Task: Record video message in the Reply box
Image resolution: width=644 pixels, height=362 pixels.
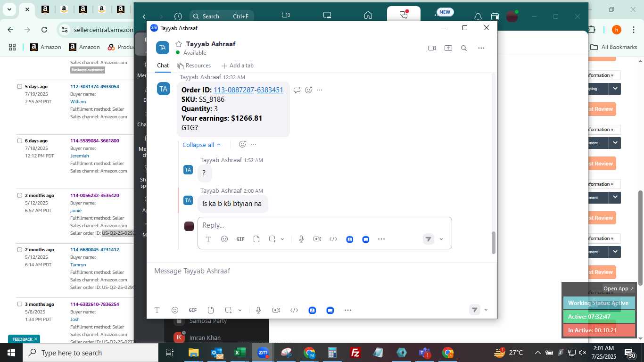Action: [317, 239]
